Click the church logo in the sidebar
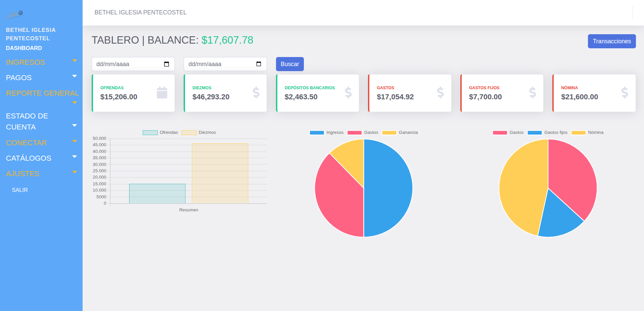Screen dimensions: 644x311 click(x=15, y=14)
